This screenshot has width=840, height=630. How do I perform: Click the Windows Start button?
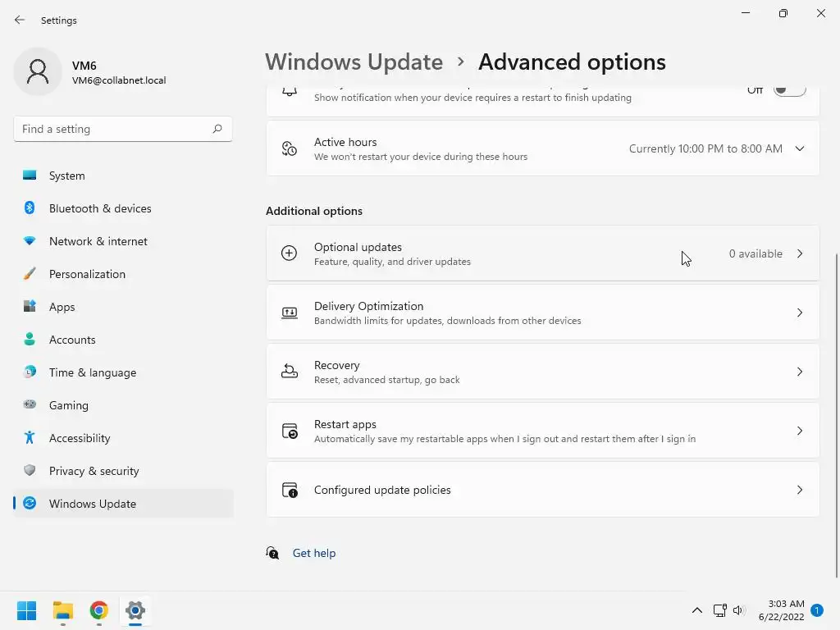tap(27, 610)
